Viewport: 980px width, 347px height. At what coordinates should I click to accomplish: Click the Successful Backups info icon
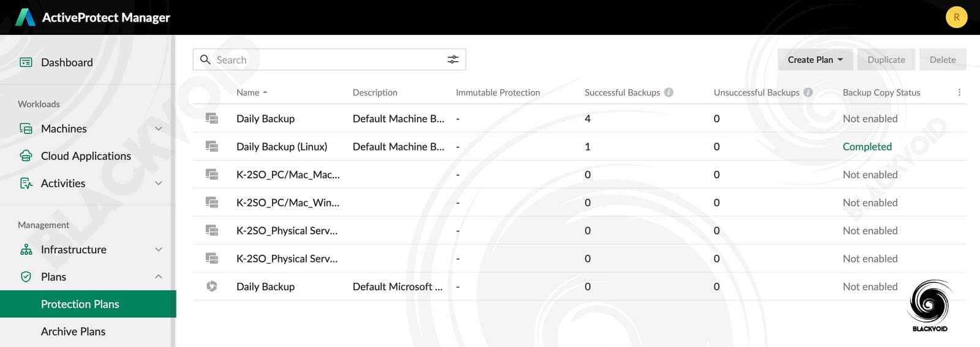point(668,92)
